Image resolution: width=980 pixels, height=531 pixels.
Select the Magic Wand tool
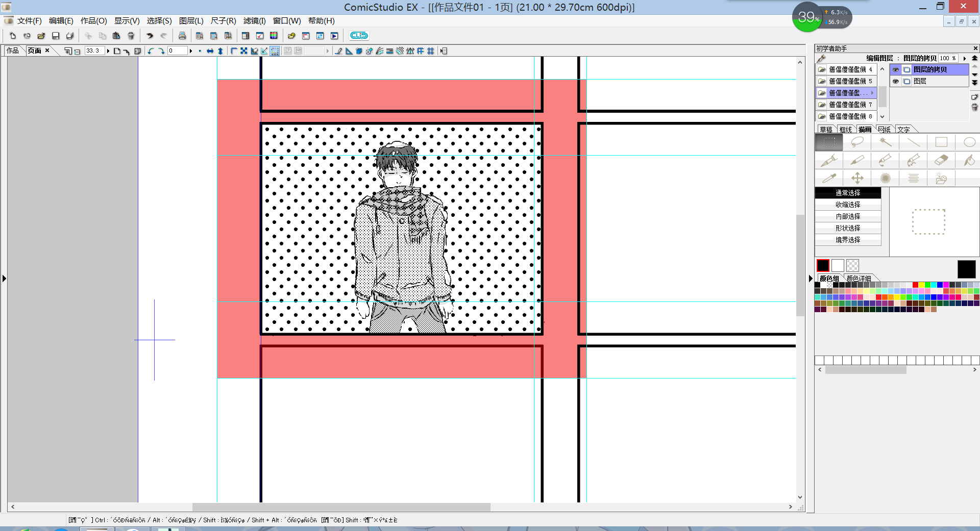(885, 142)
